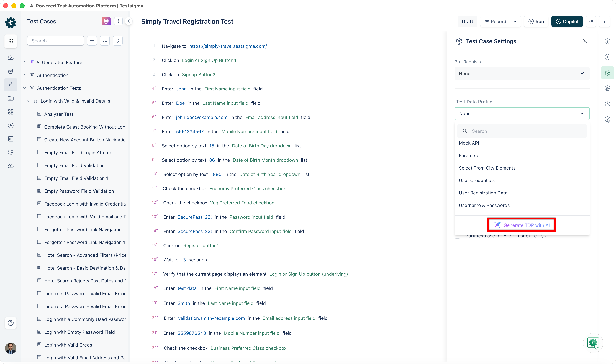This screenshot has width=616, height=364.
Task: Click 'john.doe@example.com' value in step 6
Action: (202, 117)
